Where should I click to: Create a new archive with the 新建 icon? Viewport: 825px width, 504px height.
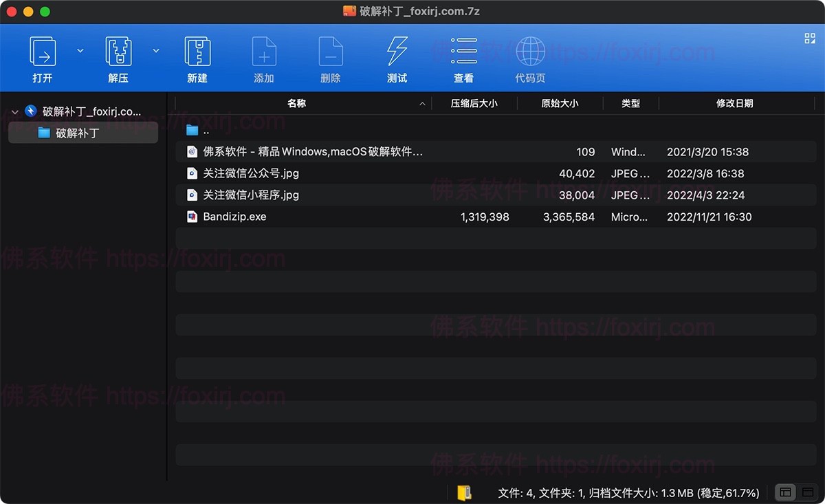coord(197,52)
